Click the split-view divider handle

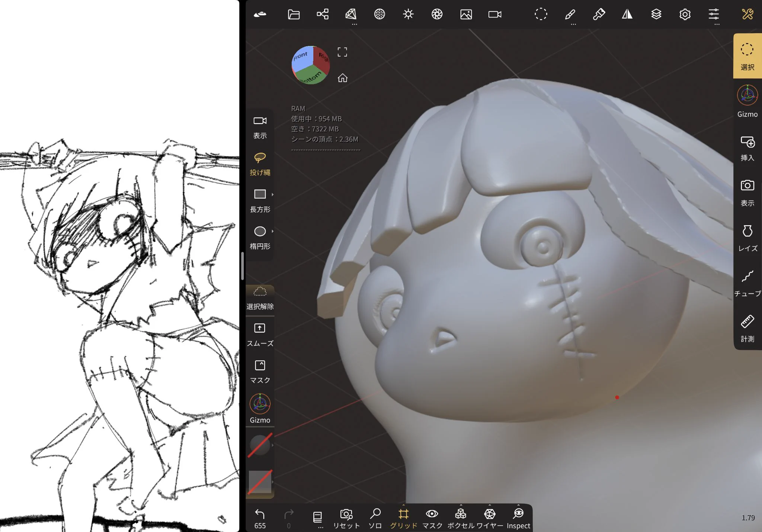click(242, 266)
